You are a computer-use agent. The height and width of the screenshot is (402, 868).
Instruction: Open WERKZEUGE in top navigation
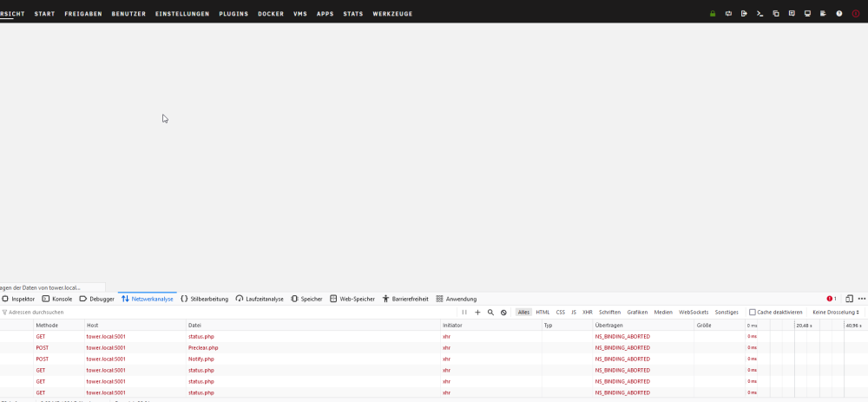coord(392,14)
